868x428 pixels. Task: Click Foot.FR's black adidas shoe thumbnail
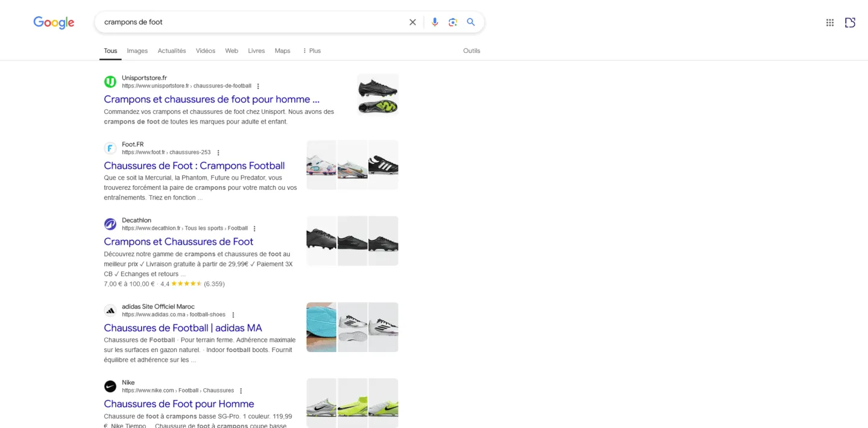tap(383, 165)
